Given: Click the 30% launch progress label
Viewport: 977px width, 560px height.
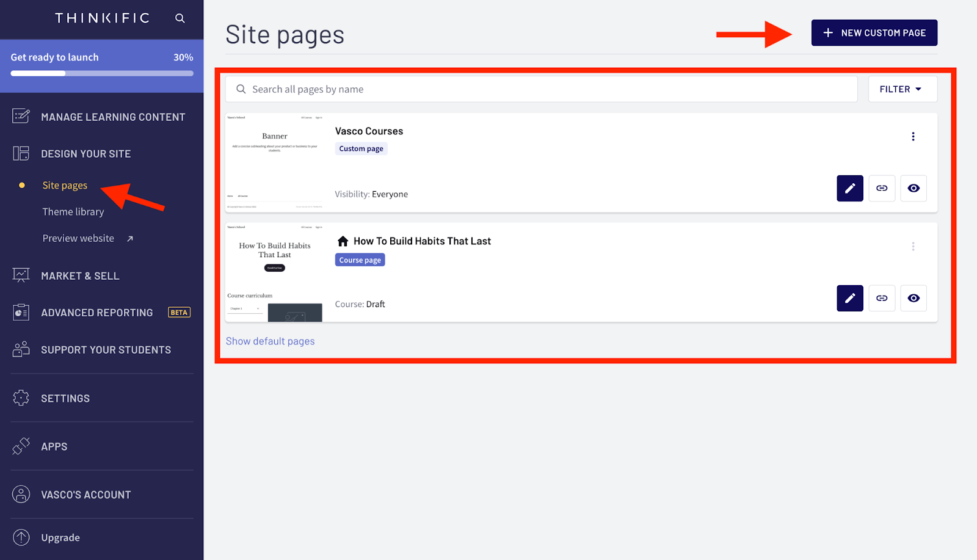Looking at the screenshot, I should [183, 57].
